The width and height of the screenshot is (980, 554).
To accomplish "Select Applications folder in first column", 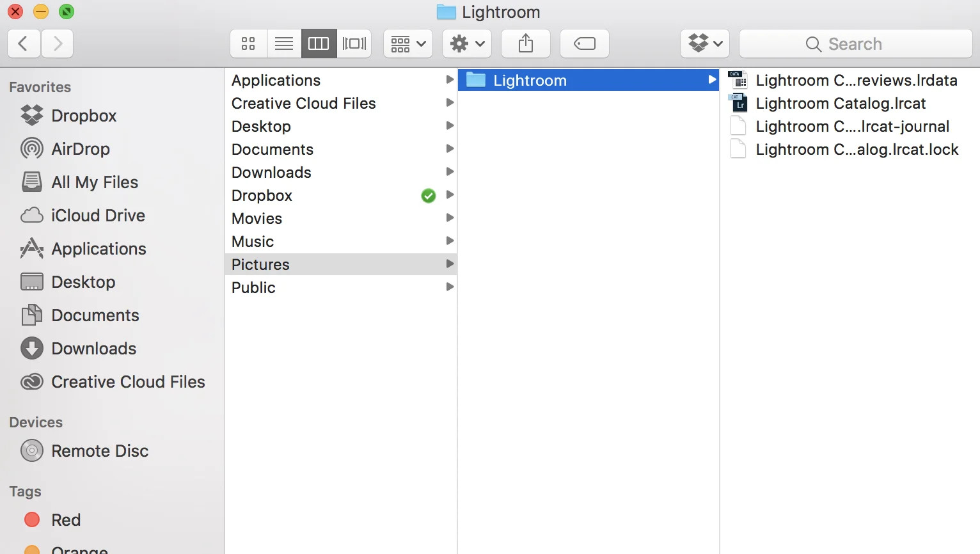I will (341, 80).
